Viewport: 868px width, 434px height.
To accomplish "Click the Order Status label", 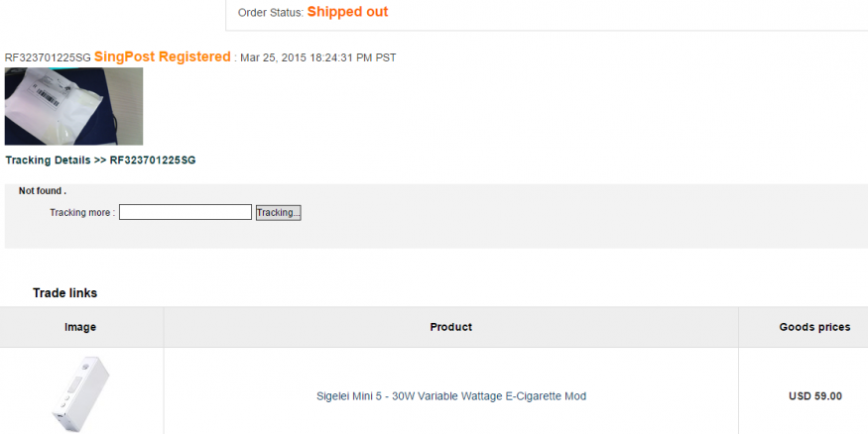I will pyautogui.click(x=270, y=13).
